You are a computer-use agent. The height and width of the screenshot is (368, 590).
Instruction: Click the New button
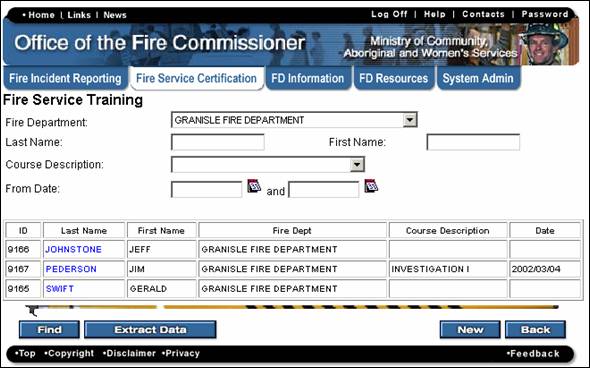point(470,330)
